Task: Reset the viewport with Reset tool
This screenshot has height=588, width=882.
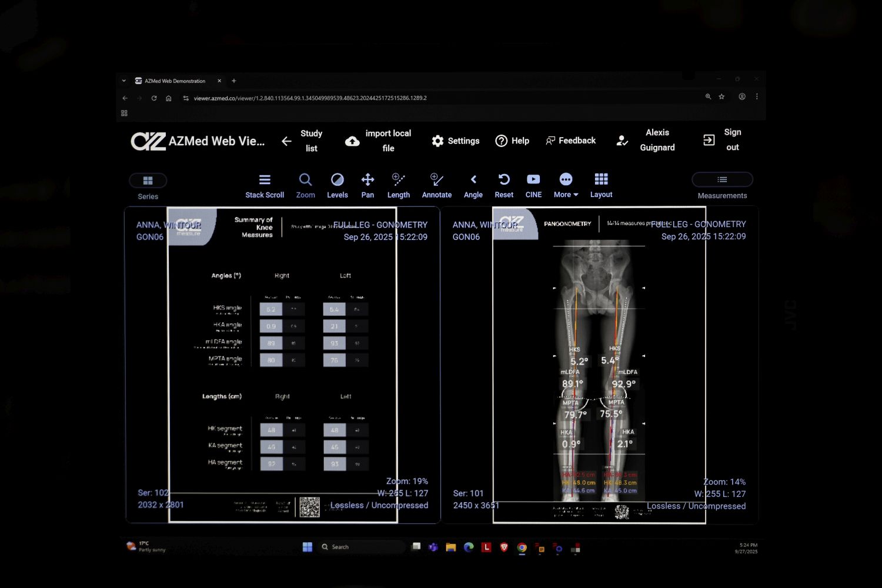Action: [x=504, y=185]
